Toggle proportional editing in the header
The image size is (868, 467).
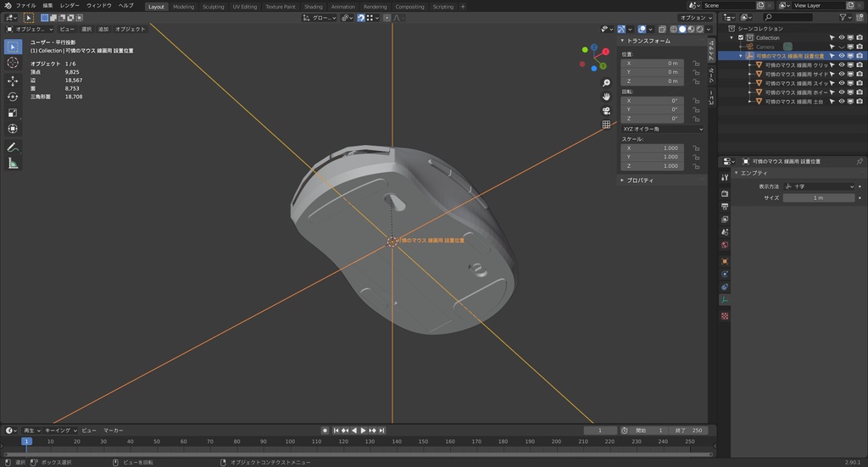coord(387,18)
